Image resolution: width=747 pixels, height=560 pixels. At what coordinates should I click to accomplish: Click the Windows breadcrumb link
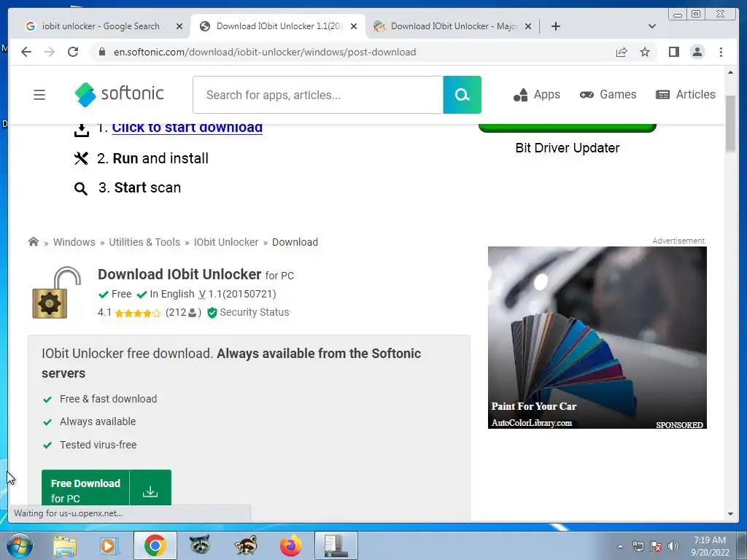(74, 242)
